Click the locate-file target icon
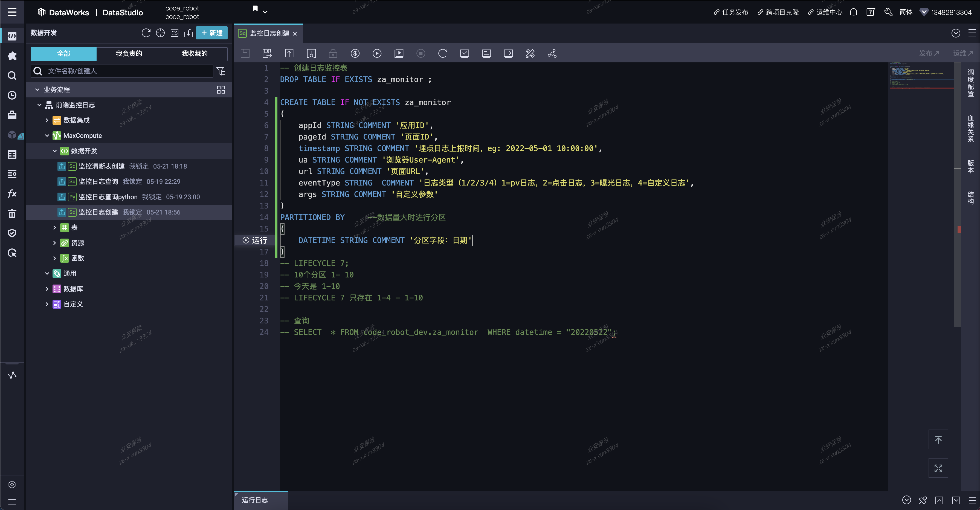This screenshot has width=980, height=510. click(160, 33)
